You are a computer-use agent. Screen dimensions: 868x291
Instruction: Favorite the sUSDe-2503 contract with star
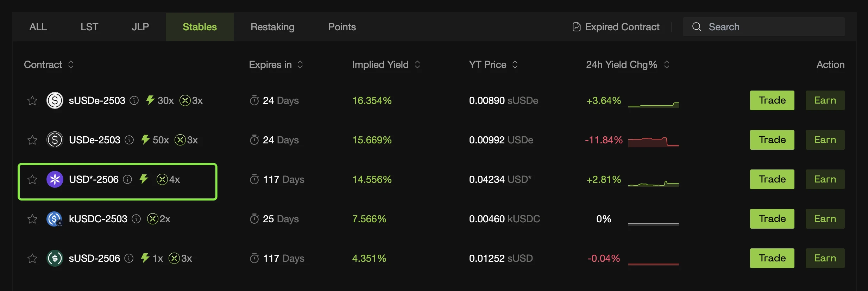coord(32,101)
